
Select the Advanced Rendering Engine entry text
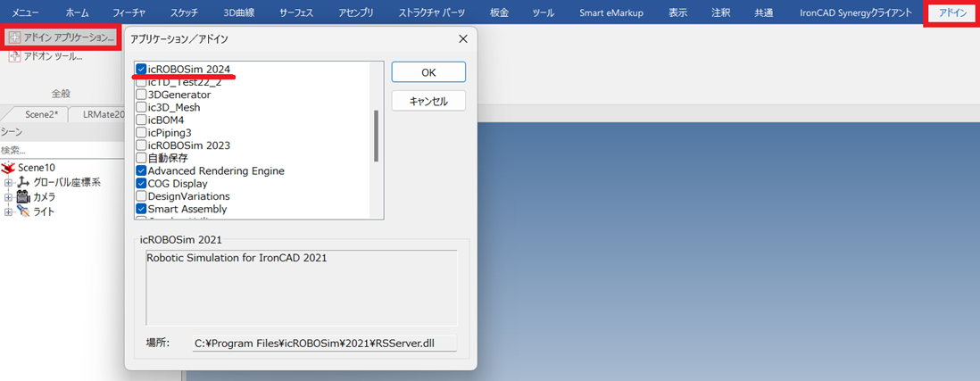point(216,170)
